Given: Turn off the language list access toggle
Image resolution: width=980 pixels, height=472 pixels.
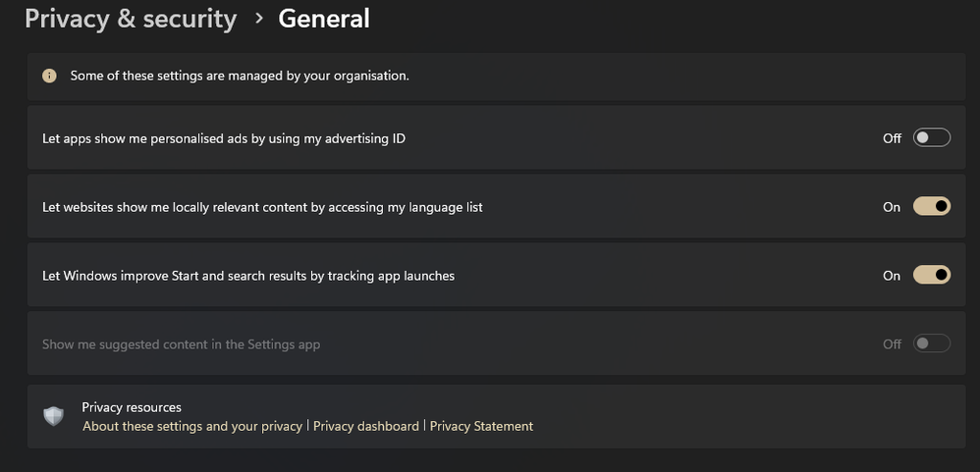Looking at the screenshot, I should tap(931, 207).
